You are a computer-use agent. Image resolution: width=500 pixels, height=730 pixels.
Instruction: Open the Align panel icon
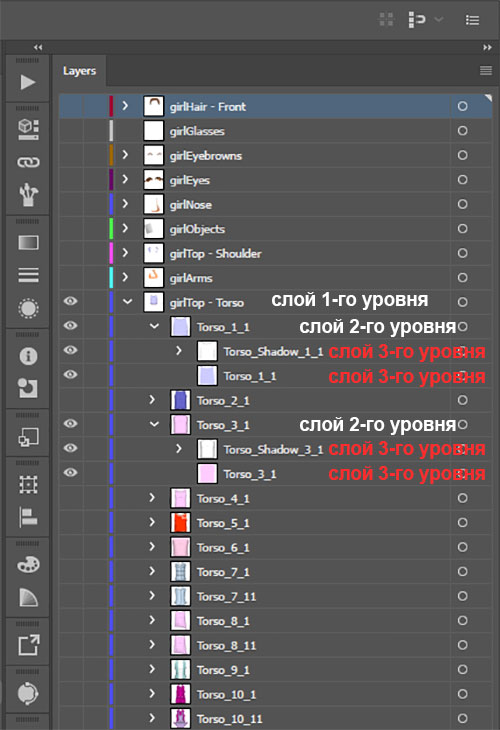28,517
